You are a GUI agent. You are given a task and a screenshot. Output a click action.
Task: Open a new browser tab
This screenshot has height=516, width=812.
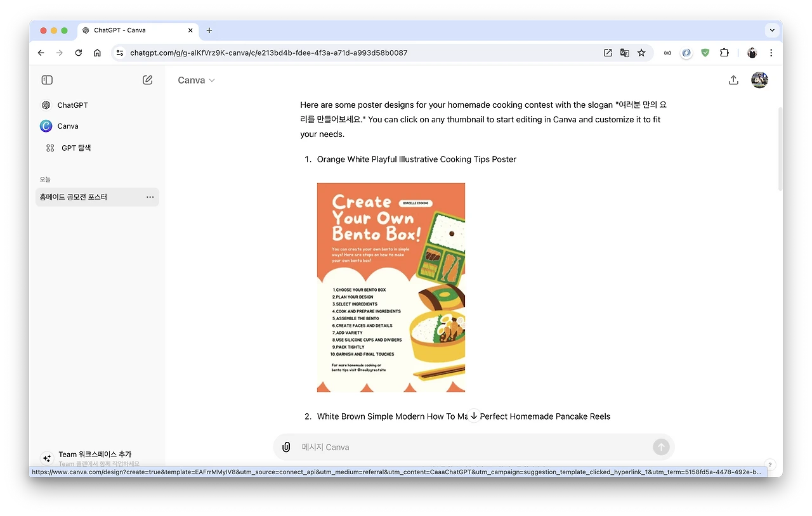click(x=209, y=30)
